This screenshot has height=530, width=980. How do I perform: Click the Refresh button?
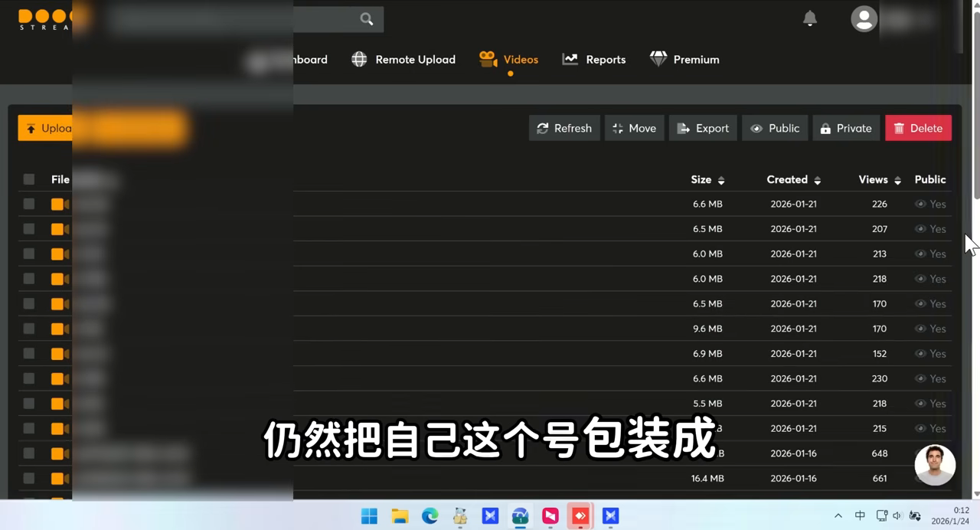point(564,128)
